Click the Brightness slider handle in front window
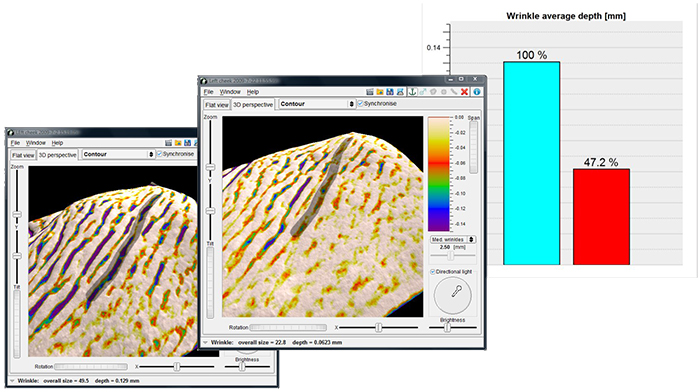 (447, 327)
